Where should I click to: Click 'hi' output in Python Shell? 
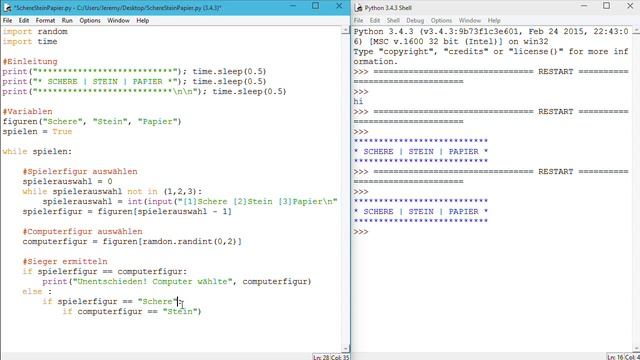point(358,102)
